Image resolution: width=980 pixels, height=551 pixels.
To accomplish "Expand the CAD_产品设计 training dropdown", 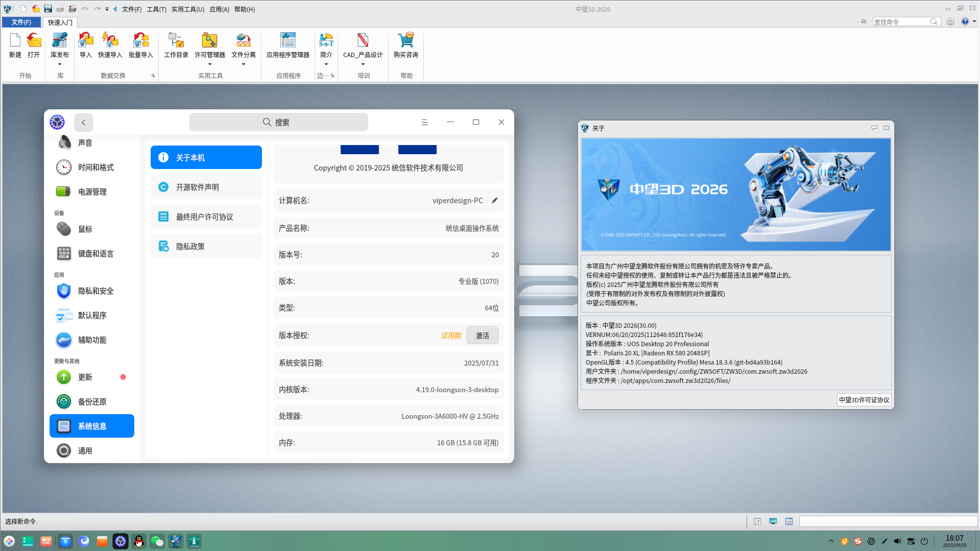I will pyautogui.click(x=363, y=64).
